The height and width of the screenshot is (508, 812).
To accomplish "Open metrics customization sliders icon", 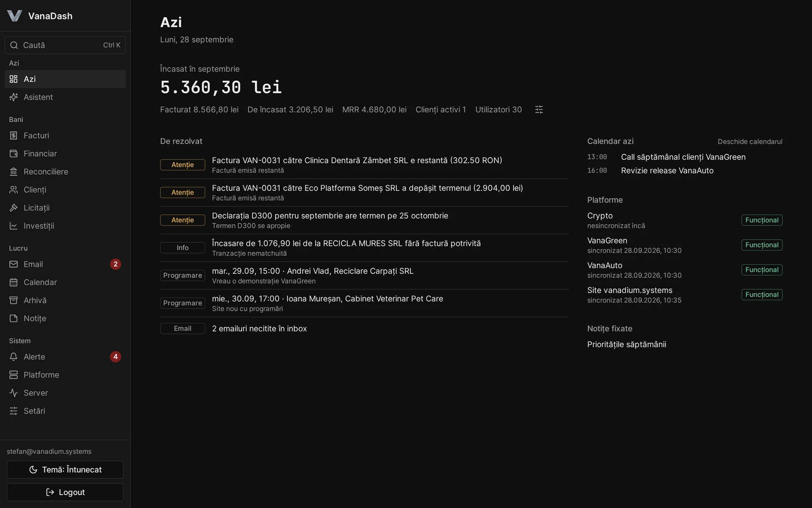I will 539,110.
